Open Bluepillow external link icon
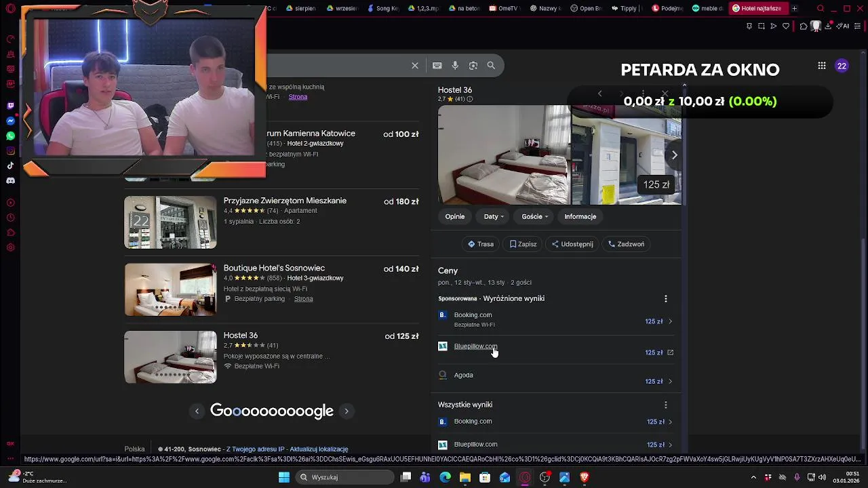This screenshot has height=488, width=868. (x=670, y=352)
